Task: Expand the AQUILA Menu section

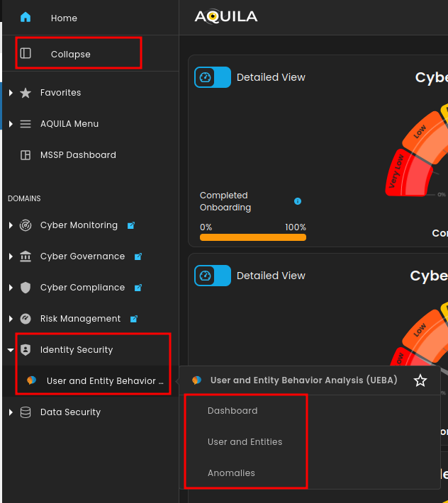Action: [x=11, y=124]
